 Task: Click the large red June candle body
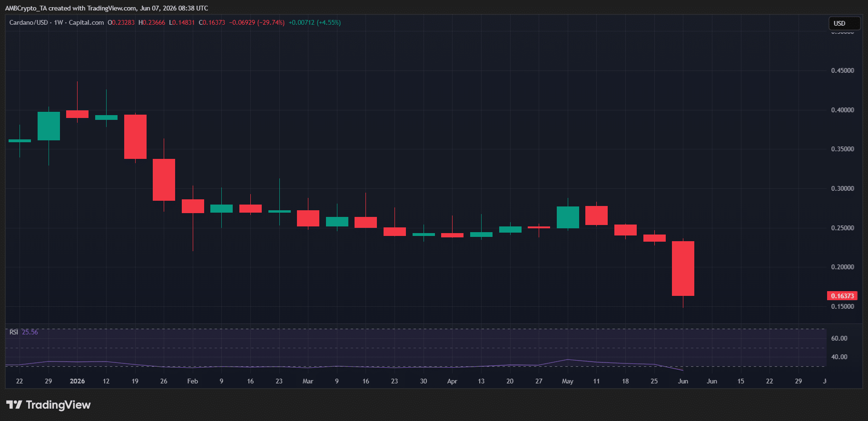point(683,268)
